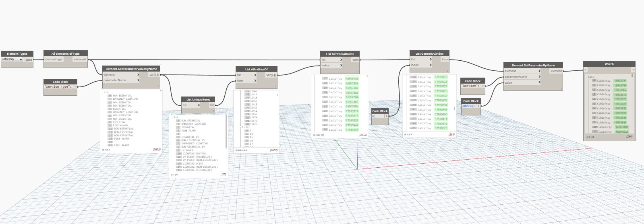Collapse the '3 List' sublist arrow
This screenshot has height=224, width=644.
[240, 127]
